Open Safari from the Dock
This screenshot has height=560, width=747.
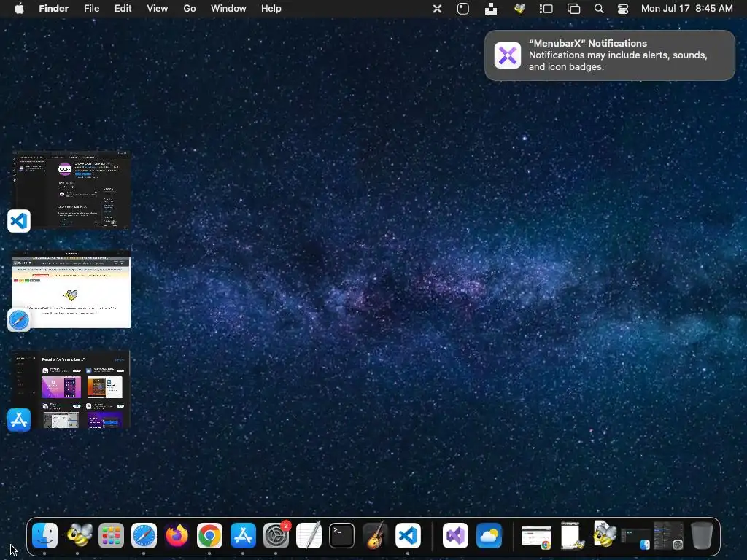click(x=144, y=536)
